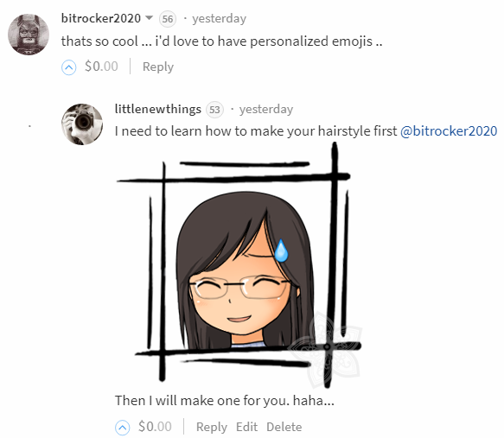This screenshot has width=504, height=438.
Task: Open littlenewthings username link
Action: 158,109
